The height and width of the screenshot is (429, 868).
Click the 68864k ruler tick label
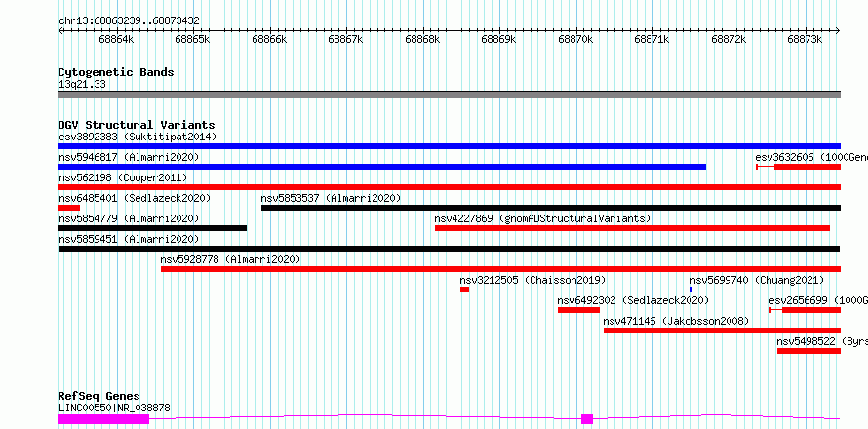pos(116,40)
